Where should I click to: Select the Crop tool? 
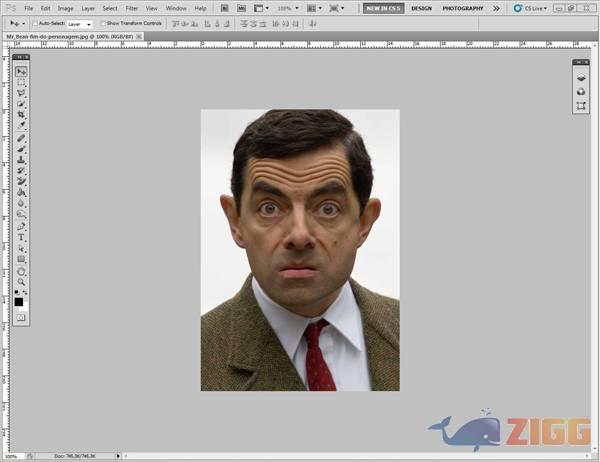coord(21,115)
